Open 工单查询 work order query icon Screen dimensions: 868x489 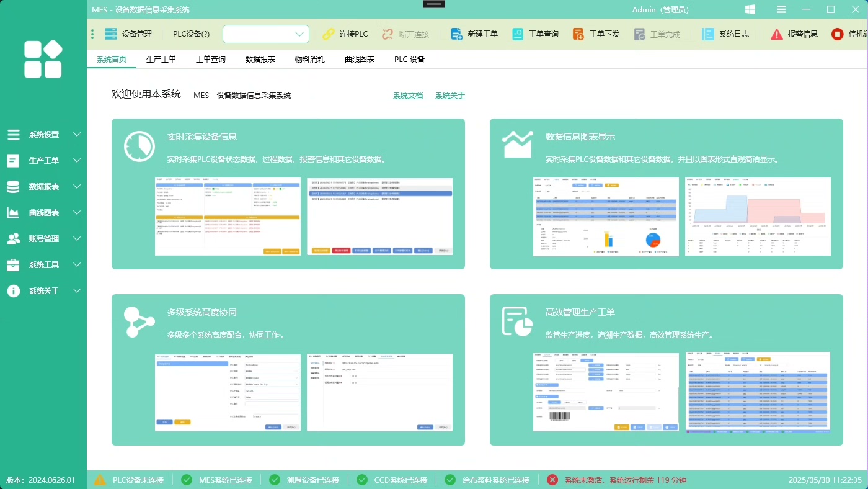518,34
